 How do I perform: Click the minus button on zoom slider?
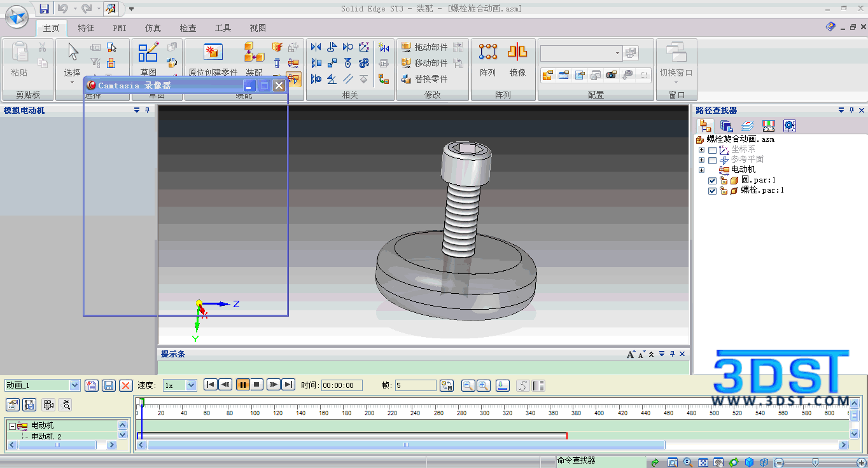click(x=780, y=462)
